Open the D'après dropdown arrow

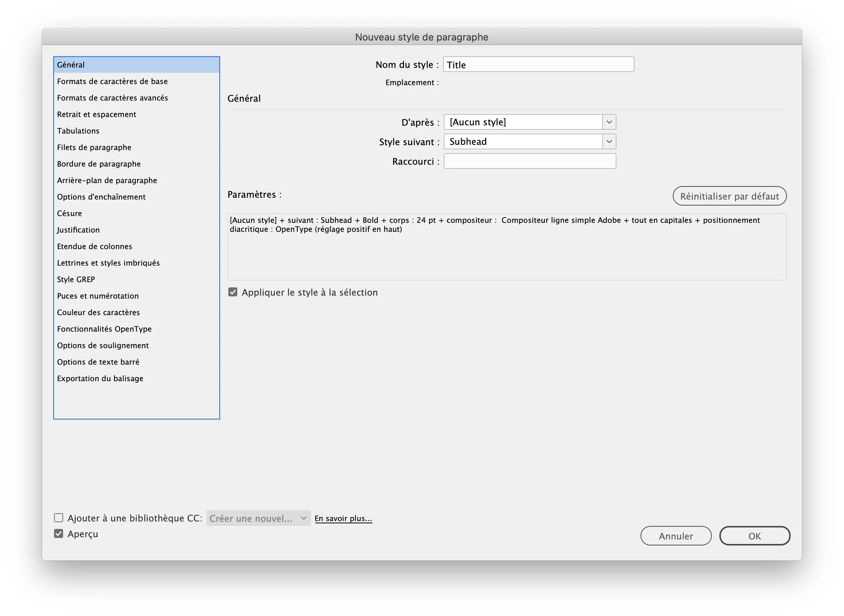click(609, 122)
